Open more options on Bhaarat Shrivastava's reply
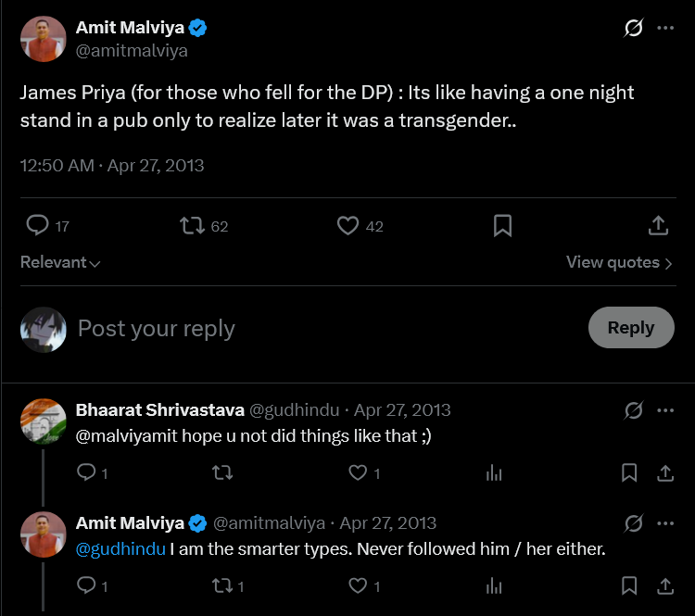Viewport: 695px width, 616px height. pyautogui.click(x=665, y=410)
